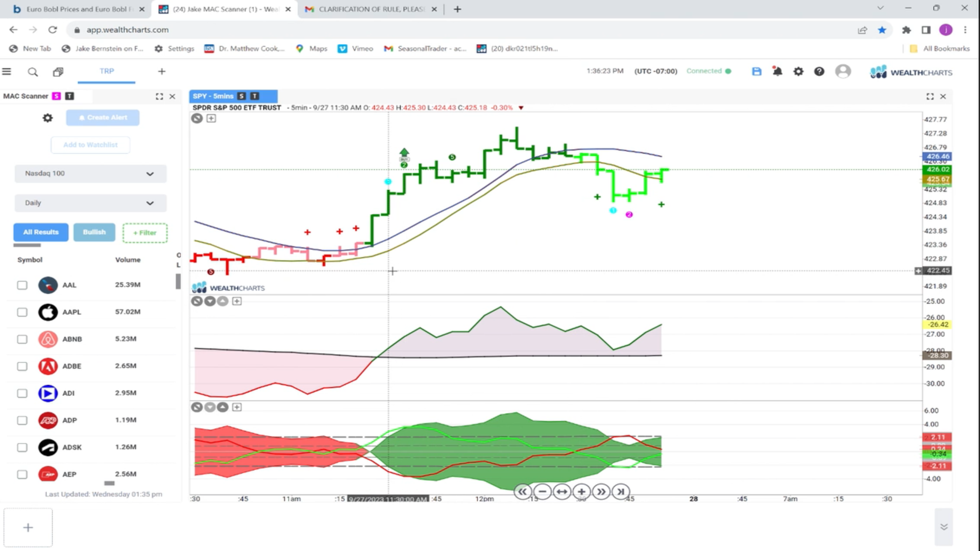The height and width of the screenshot is (551, 980).
Task: Bookmark this page with the star icon
Action: pyautogui.click(x=882, y=30)
